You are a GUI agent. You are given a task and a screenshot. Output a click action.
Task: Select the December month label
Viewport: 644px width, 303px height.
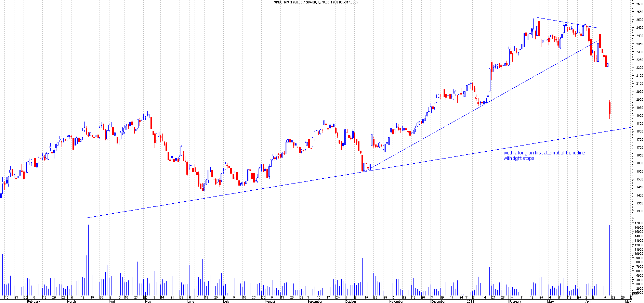(x=438, y=301)
